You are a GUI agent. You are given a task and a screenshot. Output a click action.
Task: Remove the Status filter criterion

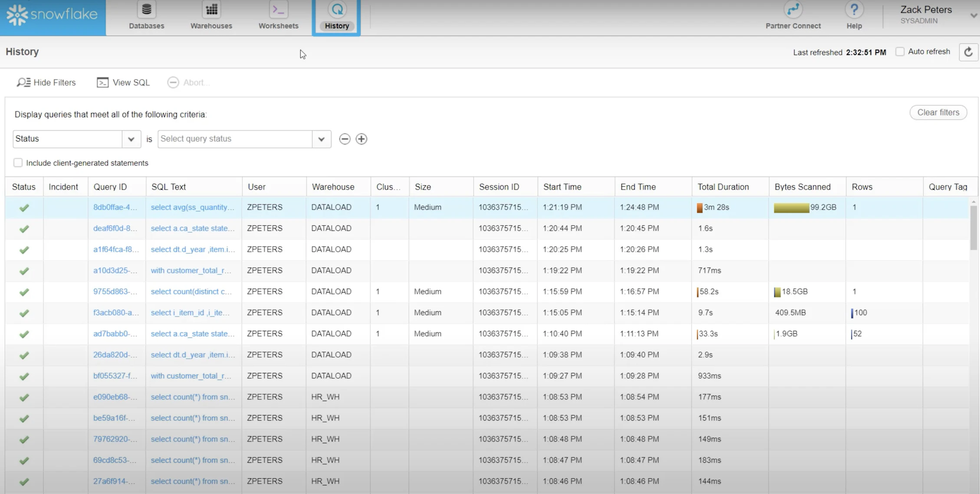(x=345, y=139)
